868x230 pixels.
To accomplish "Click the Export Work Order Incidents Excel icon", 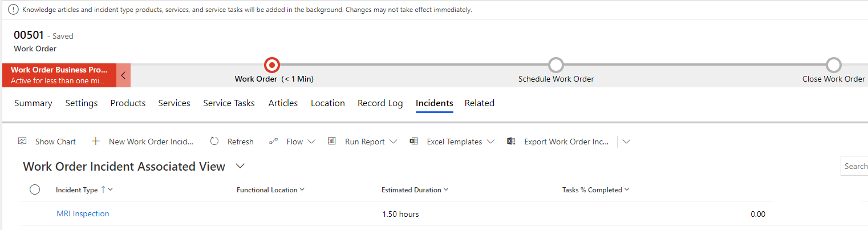I will click(x=512, y=142).
